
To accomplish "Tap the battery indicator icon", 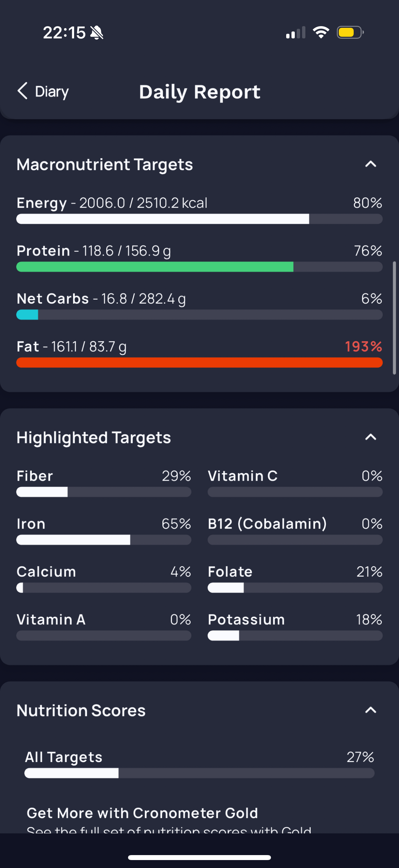I will (350, 32).
